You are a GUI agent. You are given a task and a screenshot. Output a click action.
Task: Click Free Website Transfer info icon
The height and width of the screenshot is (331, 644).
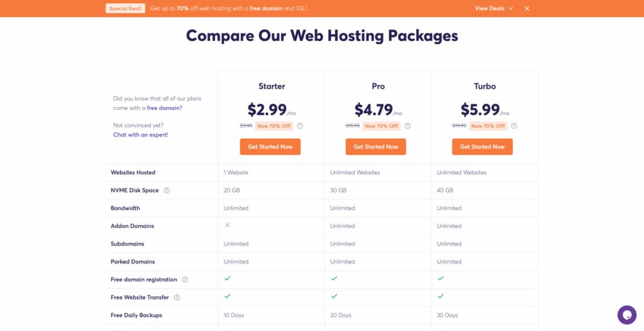tap(177, 297)
